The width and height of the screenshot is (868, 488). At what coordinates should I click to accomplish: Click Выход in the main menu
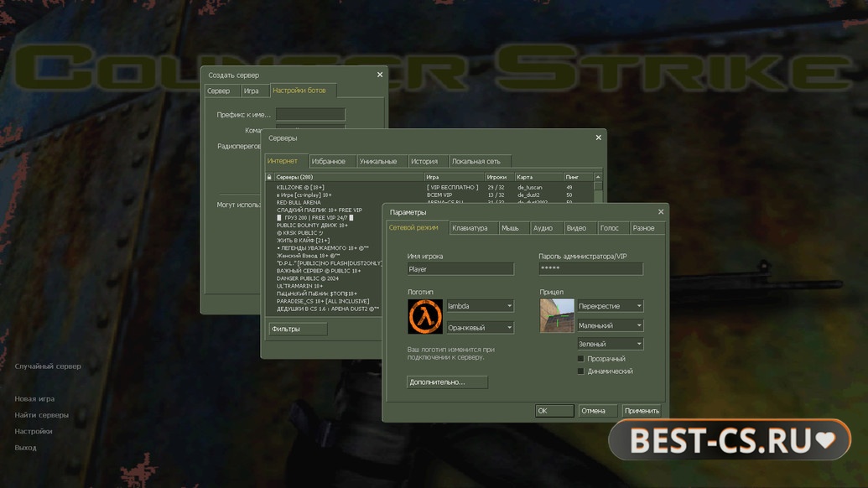(25, 448)
